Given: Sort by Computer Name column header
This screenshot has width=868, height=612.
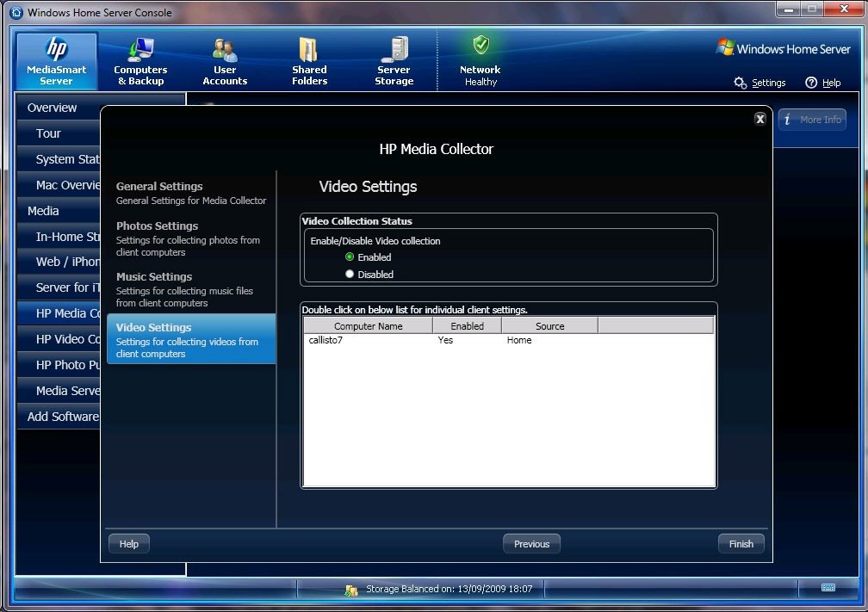Looking at the screenshot, I should coord(369,326).
